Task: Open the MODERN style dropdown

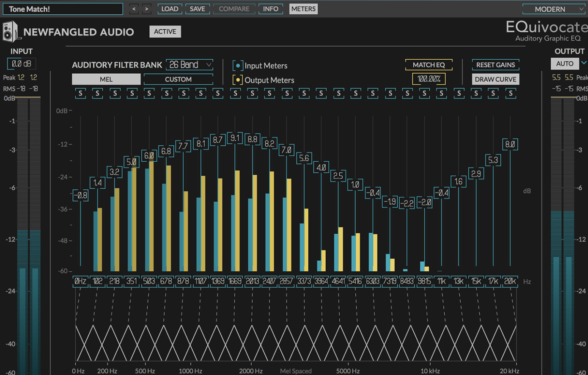Action: pyautogui.click(x=554, y=8)
